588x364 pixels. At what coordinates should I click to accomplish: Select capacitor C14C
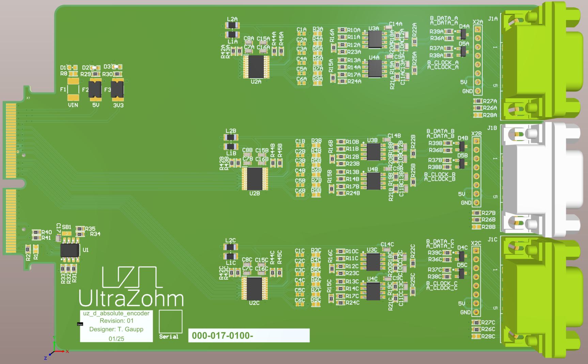(387, 249)
